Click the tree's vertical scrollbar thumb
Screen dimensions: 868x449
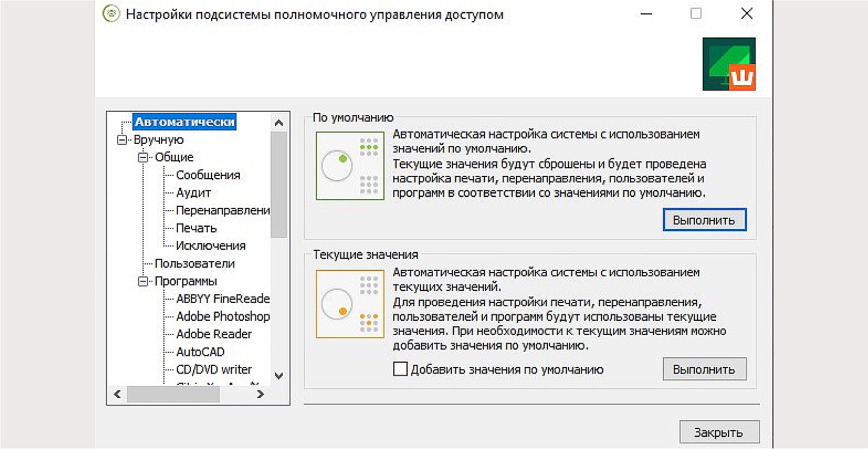279,185
